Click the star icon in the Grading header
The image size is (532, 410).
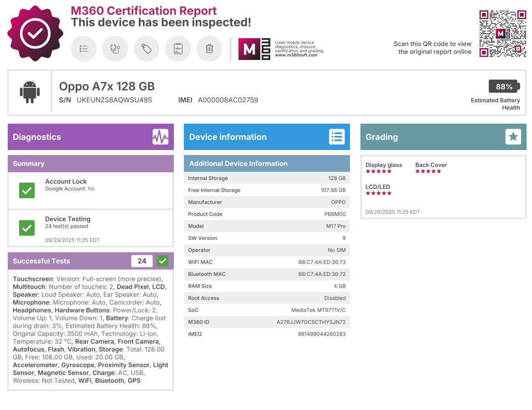[513, 137]
